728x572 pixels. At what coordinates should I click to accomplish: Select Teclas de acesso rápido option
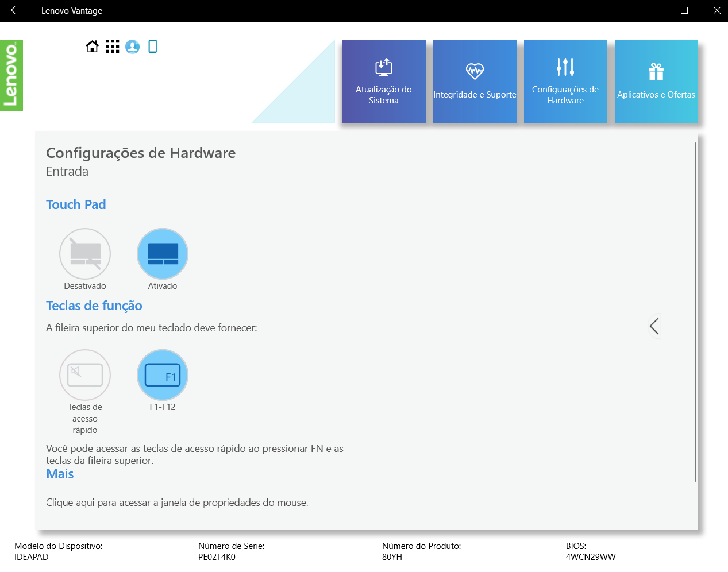pos(85,375)
